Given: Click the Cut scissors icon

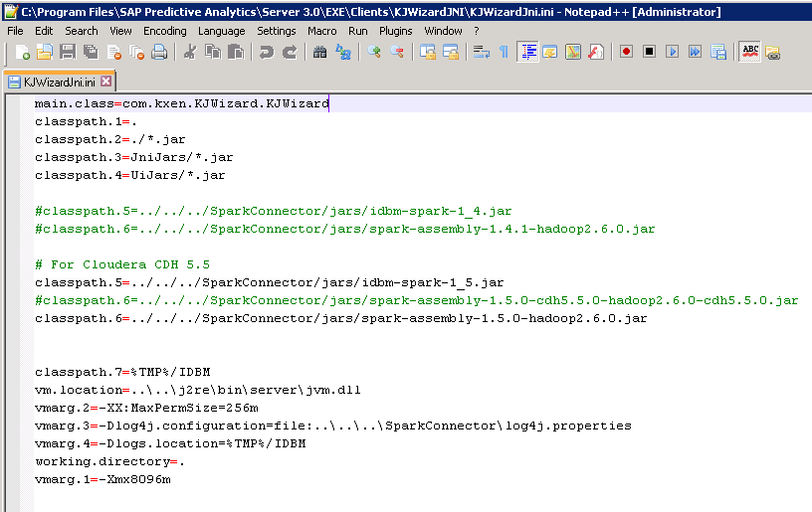Looking at the screenshot, I should click(x=189, y=52).
